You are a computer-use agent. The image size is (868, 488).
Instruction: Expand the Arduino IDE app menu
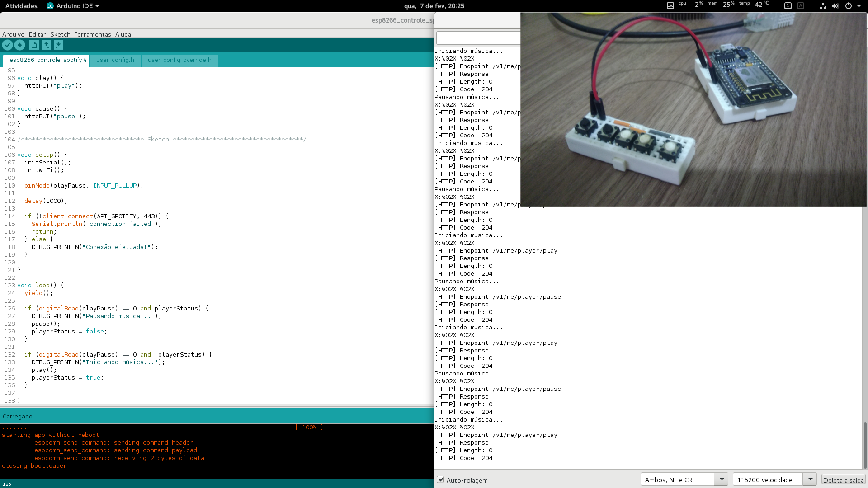point(73,6)
